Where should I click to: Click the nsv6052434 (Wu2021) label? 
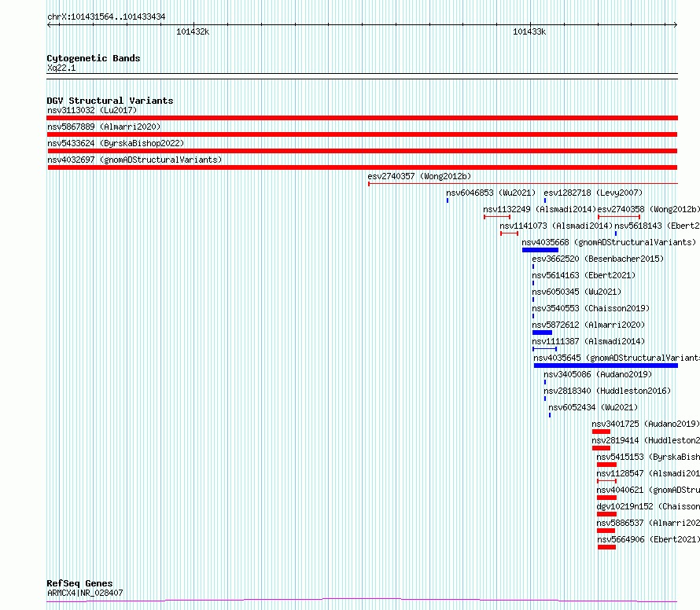pyautogui.click(x=593, y=407)
